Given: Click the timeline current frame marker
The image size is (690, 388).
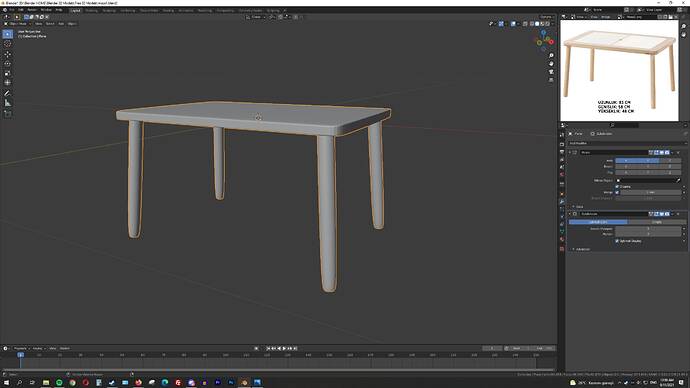Looking at the screenshot, I should coord(20,355).
